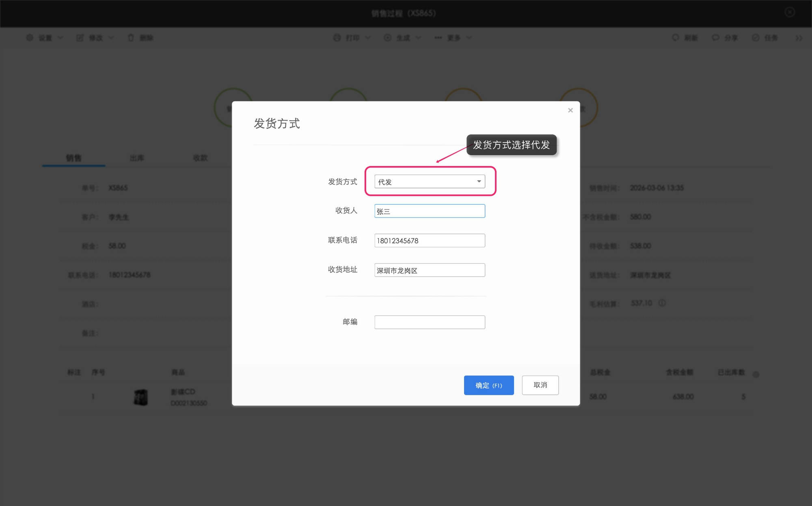
Task: Click the 打印 printer icon
Action: 337,37
